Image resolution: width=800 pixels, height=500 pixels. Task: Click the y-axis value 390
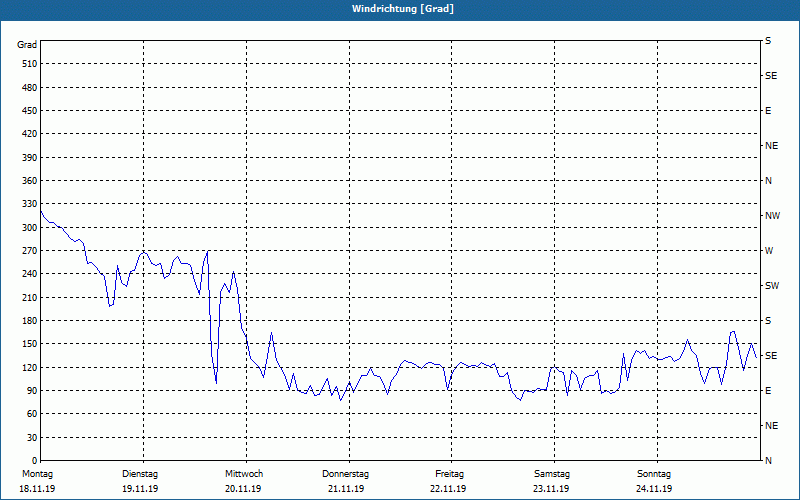click(x=29, y=158)
